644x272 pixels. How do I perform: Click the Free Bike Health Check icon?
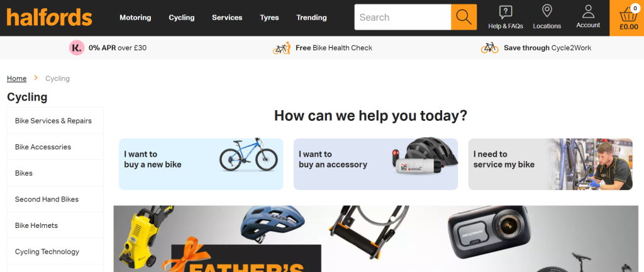pyautogui.click(x=281, y=48)
